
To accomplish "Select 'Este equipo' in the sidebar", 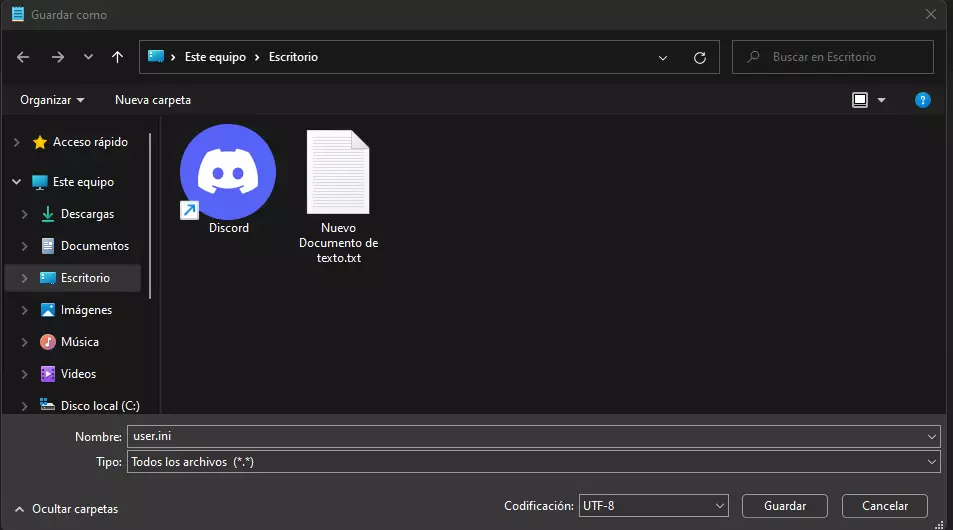I will click(83, 182).
